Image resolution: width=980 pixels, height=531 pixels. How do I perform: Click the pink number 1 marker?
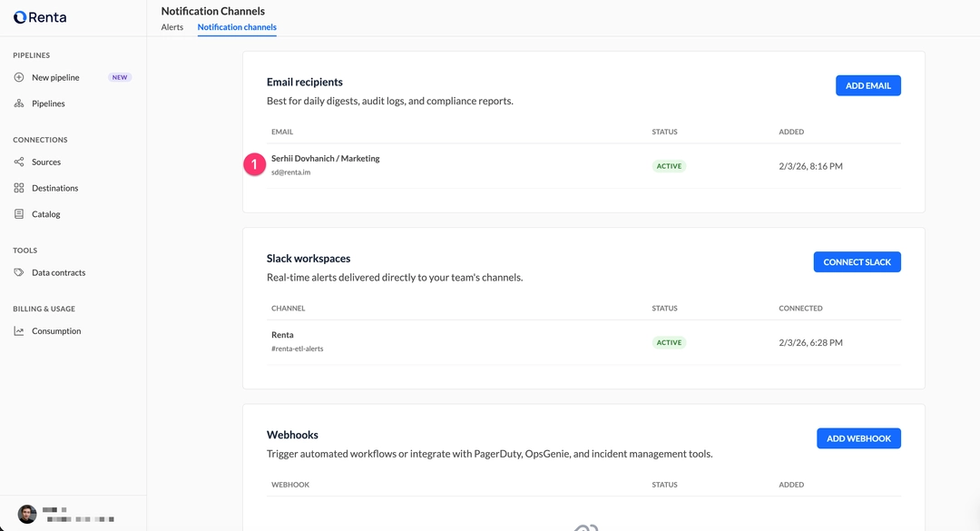click(x=255, y=164)
